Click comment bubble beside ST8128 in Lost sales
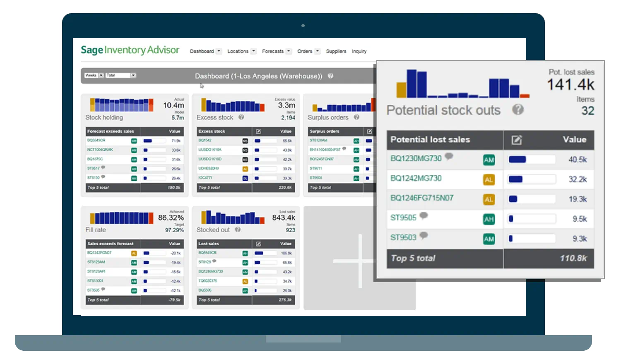Viewport: 621px width, 364px height. [x=214, y=261]
